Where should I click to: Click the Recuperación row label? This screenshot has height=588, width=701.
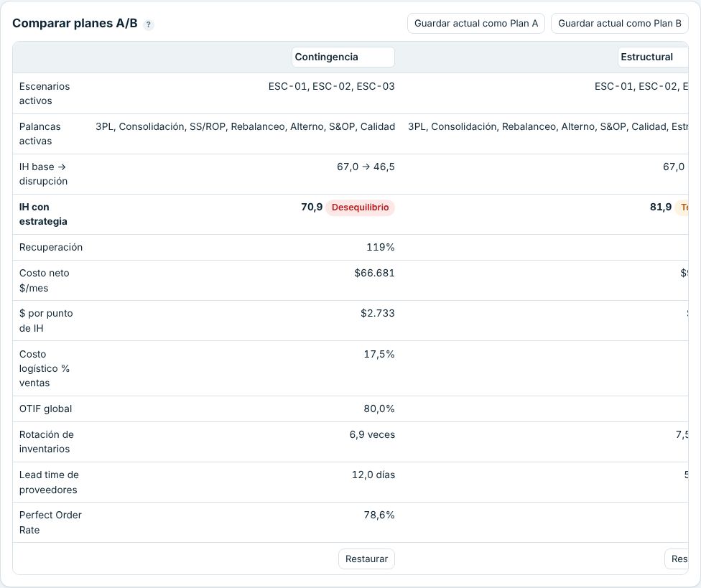50,247
